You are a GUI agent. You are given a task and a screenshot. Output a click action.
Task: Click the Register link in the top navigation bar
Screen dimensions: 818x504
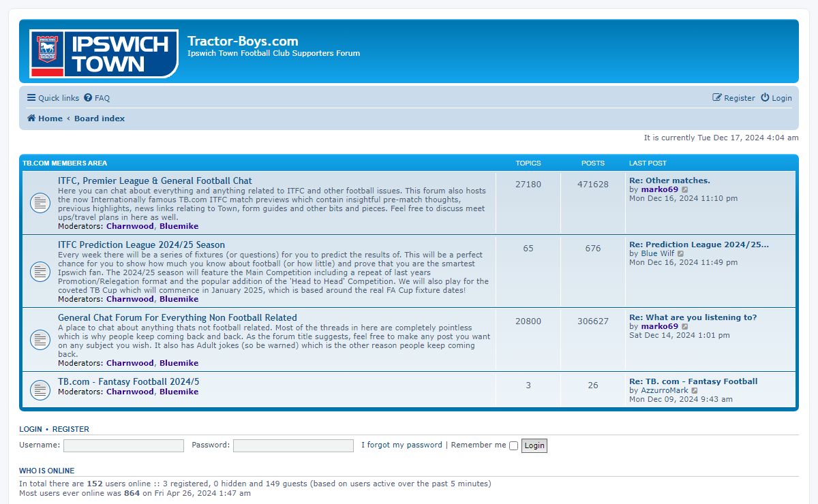[733, 98]
